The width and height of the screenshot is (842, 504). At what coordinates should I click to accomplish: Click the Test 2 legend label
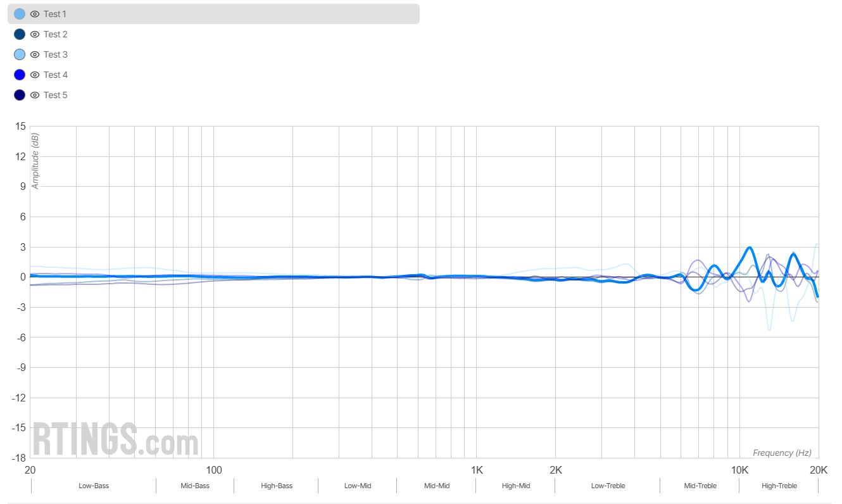click(55, 34)
